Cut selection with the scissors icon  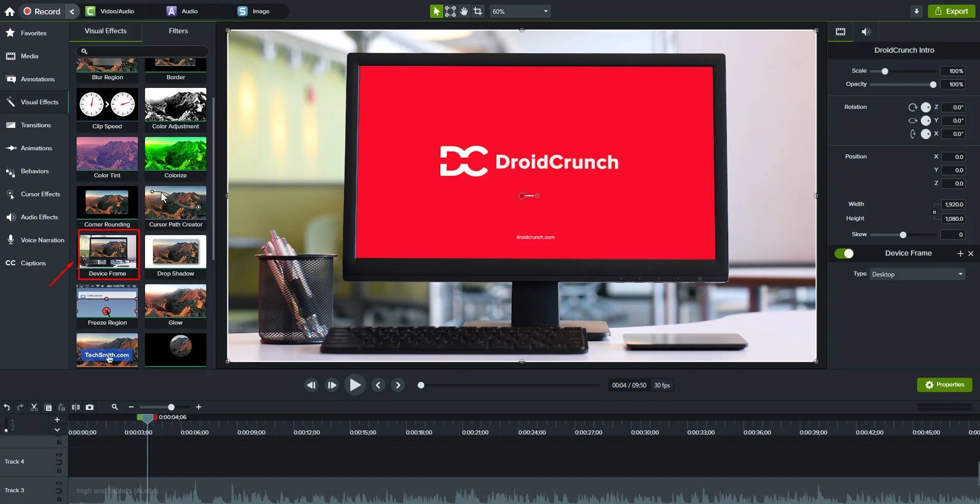[34, 407]
